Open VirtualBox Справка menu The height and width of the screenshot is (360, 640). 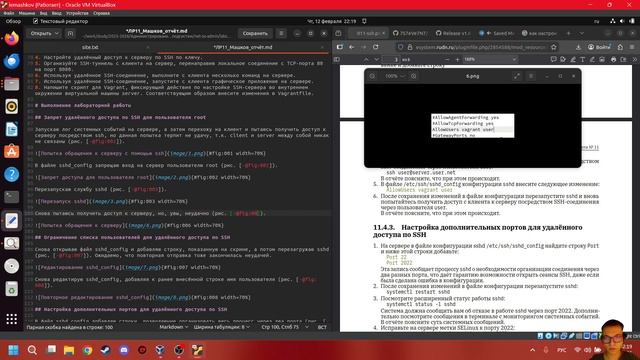click(101, 13)
